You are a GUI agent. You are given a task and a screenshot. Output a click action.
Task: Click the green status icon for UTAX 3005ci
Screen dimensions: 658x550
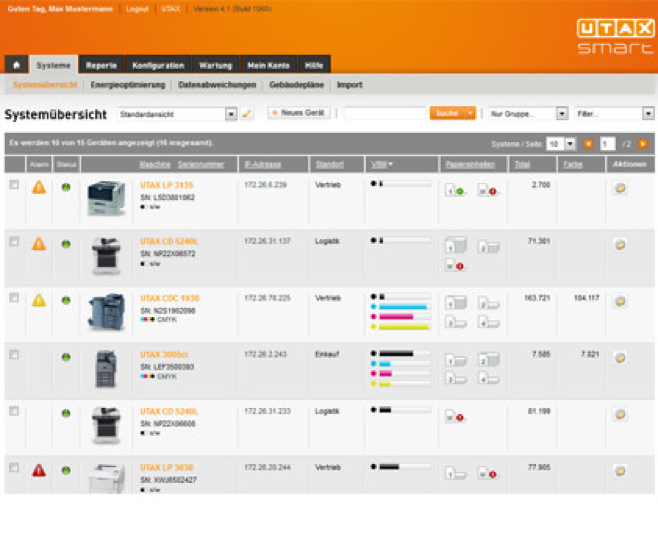66,357
